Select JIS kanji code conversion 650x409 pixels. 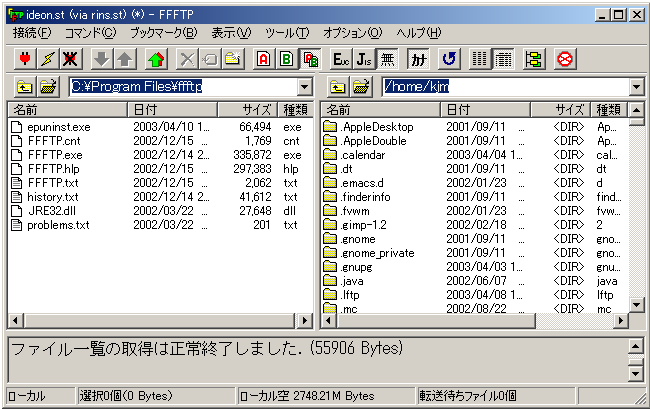(x=364, y=59)
